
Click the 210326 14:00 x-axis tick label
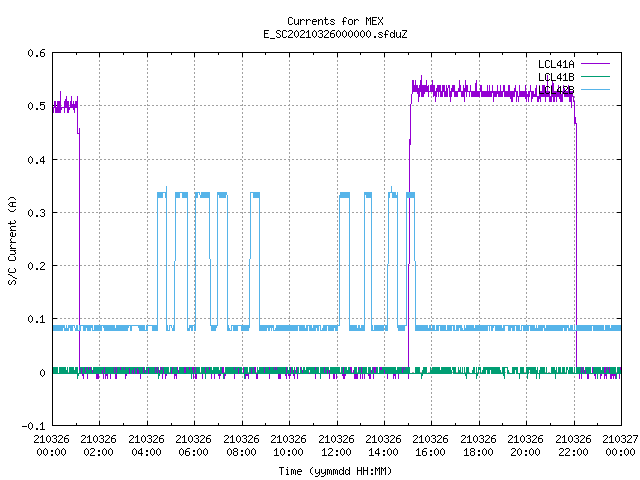tap(383, 445)
